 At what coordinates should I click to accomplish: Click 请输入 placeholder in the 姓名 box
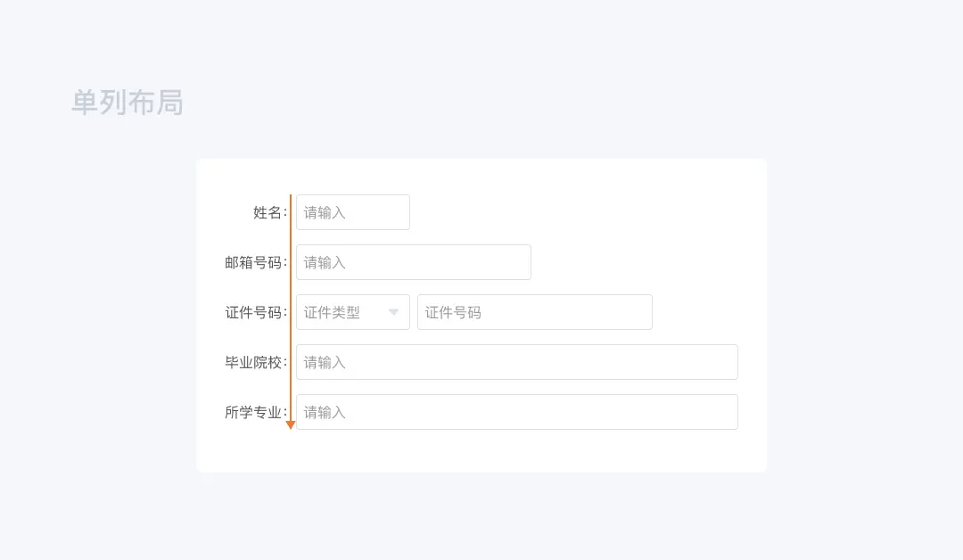click(x=325, y=212)
